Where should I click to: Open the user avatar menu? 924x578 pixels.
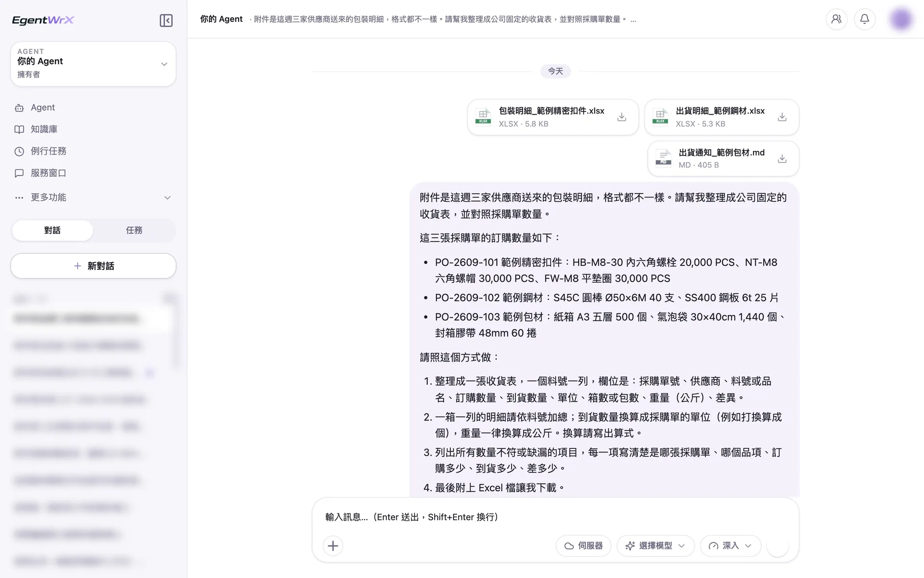(901, 19)
